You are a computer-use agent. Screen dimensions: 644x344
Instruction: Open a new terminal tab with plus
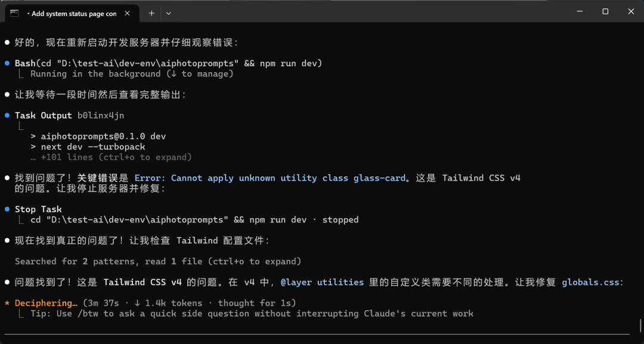pos(151,13)
